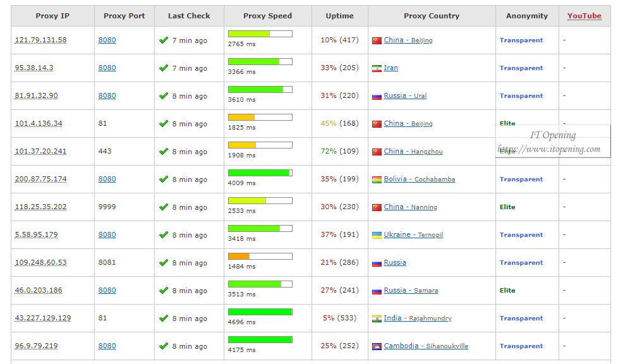
Task: Click the YouTube column header
Action: (585, 16)
